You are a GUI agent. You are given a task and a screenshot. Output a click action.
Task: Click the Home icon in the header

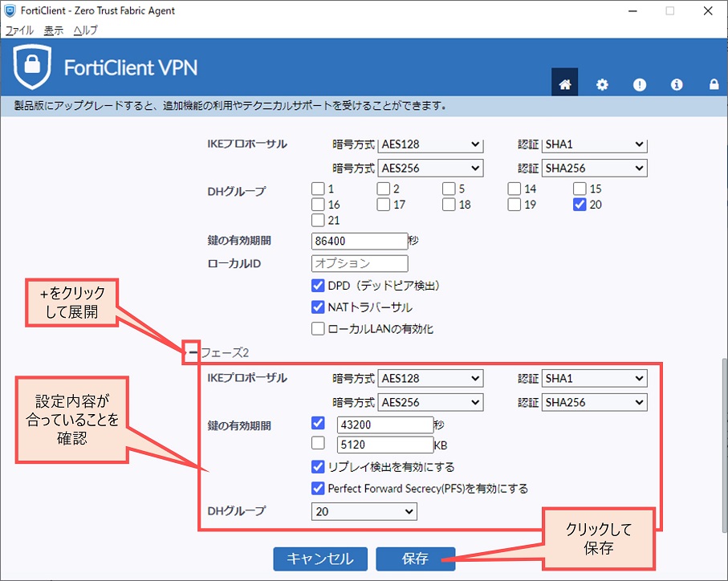pos(564,84)
